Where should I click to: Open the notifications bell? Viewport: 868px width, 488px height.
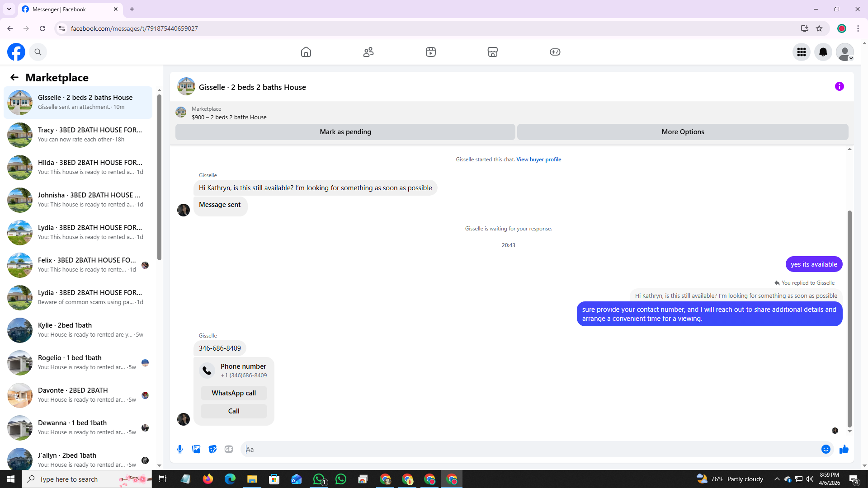point(823,52)
